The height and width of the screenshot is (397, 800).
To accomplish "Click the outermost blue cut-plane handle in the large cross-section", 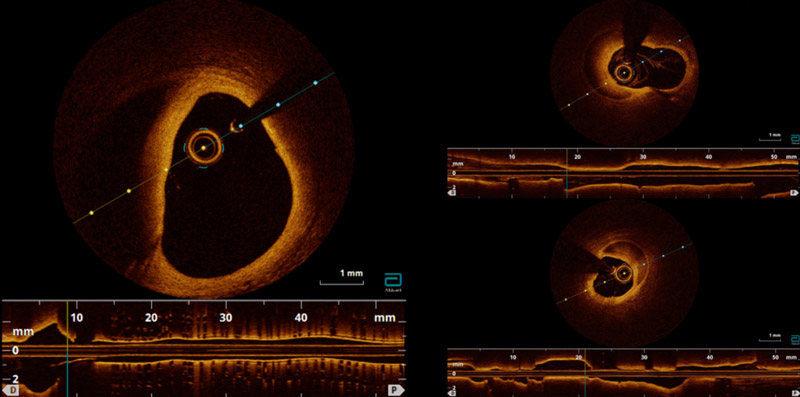I will tap(315, 83).
